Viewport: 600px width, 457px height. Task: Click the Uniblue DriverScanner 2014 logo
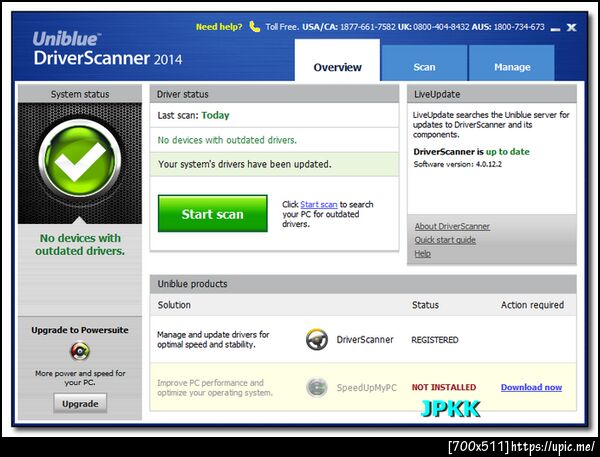(x=108, y=49)
